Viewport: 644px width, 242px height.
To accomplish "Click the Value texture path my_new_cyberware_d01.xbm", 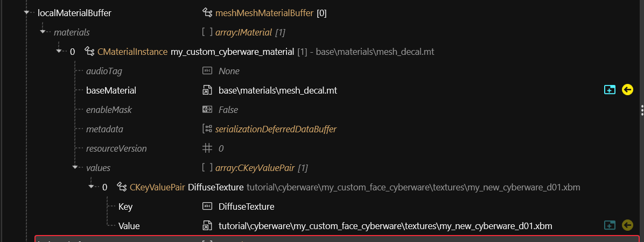I will (385, 226).
